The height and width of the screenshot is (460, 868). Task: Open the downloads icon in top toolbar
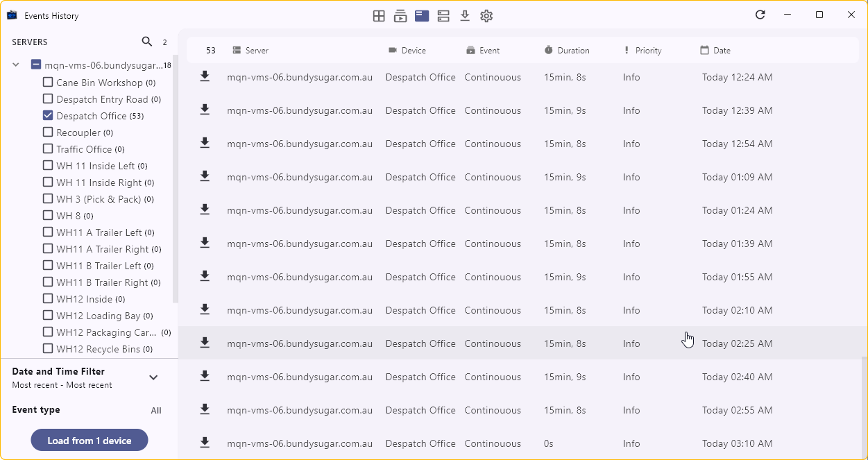point(465,16)
